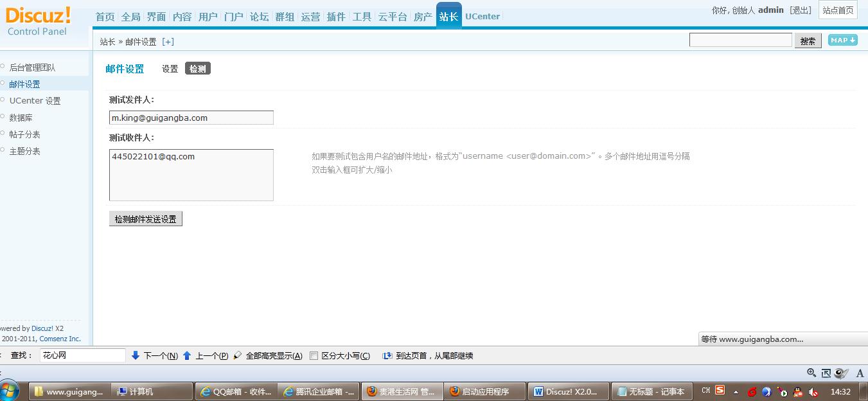This screenshot has height=401, width=868.
Task: Open UCenter 设置 in the sidebar
Action: coord(35,101)
